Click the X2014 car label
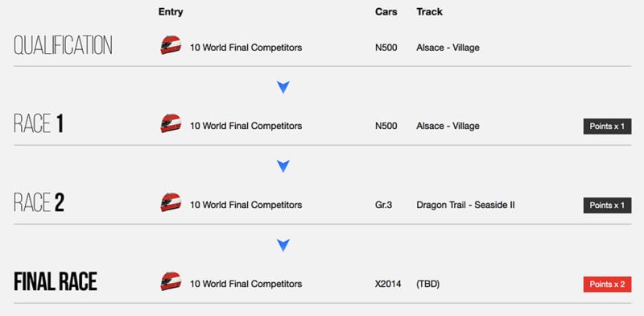 click(x=388, y=284)
